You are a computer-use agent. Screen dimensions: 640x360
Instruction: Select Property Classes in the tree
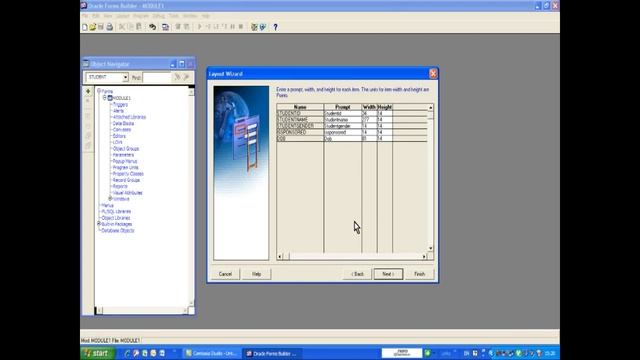click(x=128, y=173)
